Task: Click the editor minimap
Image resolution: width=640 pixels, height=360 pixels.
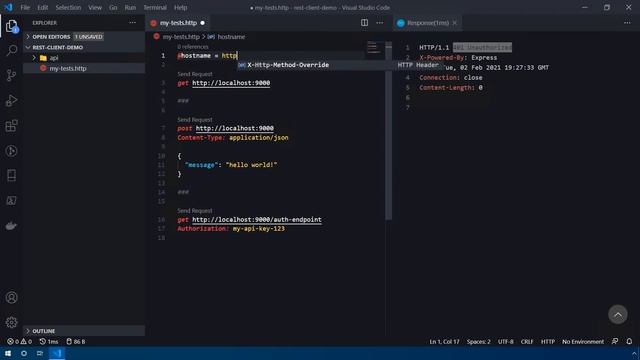Action: [x=375, y=48]
